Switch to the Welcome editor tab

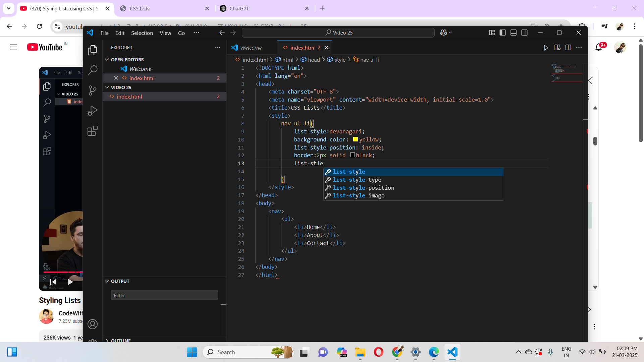click(x=251, y=48)
